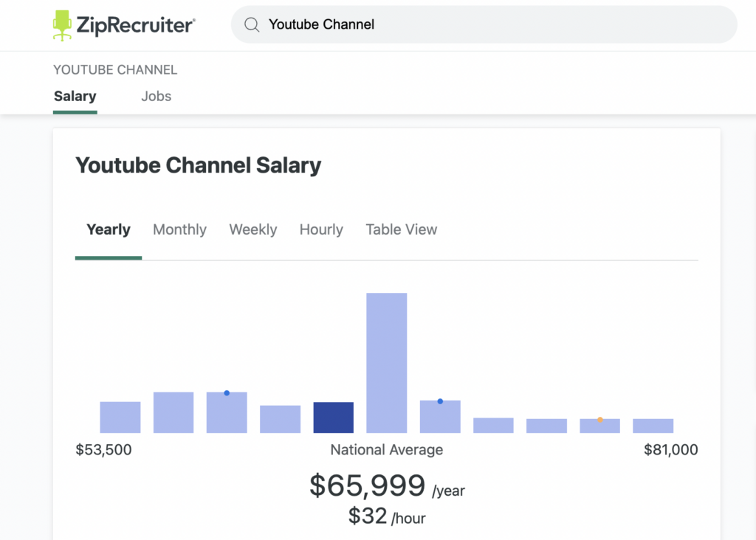Switch to the Weekly salary view
The height and width of the screenshot is (540, 756).
(x=252, y=229)
